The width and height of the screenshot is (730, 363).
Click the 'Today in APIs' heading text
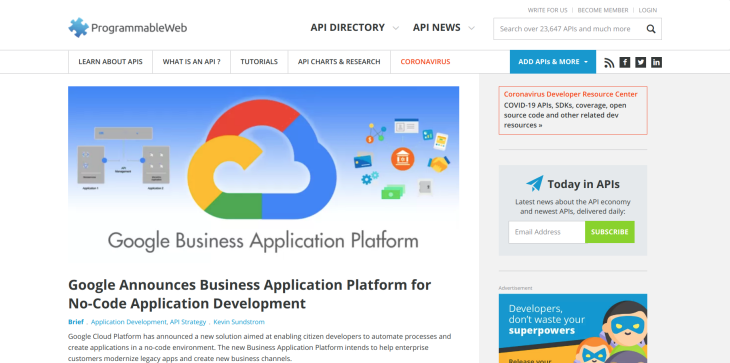point(583,184)
